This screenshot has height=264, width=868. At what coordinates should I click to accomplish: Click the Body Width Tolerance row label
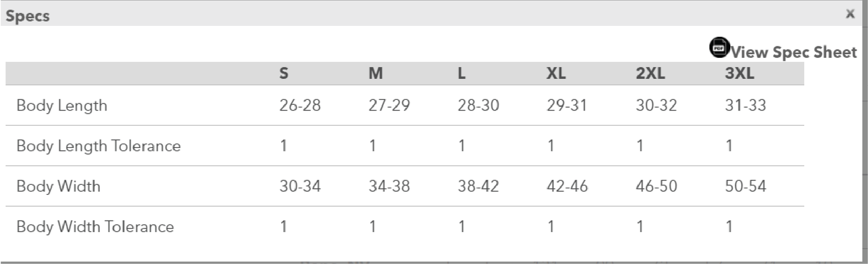pos(95,227)
